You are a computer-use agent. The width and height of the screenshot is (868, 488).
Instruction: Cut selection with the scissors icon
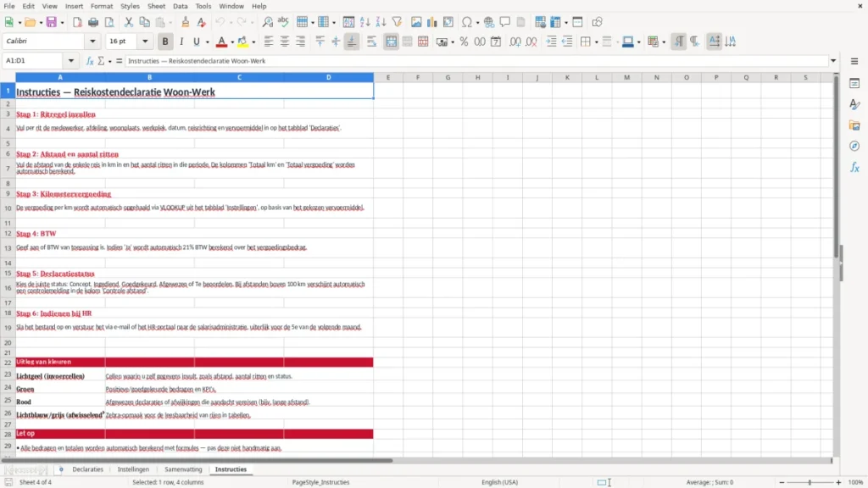pos(129,22)
